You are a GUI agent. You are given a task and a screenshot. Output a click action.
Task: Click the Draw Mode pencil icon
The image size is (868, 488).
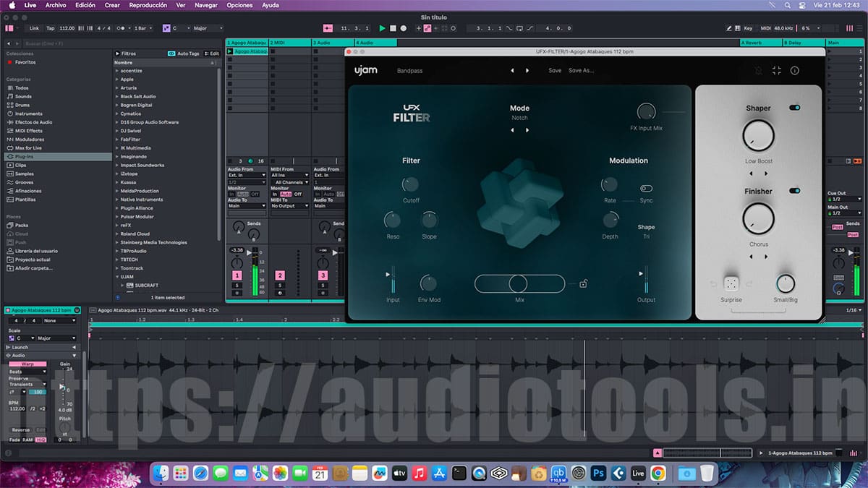coord(729,28)
